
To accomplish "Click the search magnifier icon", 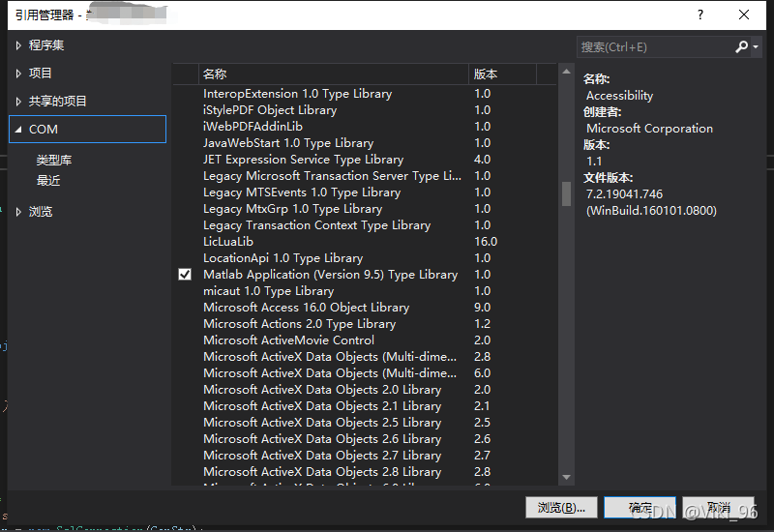I will coord(741,46).
